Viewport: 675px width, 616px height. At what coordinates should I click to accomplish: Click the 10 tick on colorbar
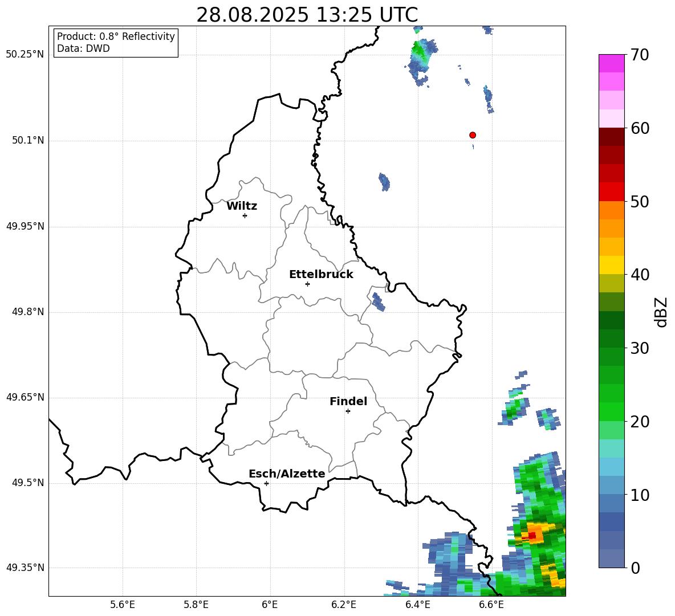(640, 495)
